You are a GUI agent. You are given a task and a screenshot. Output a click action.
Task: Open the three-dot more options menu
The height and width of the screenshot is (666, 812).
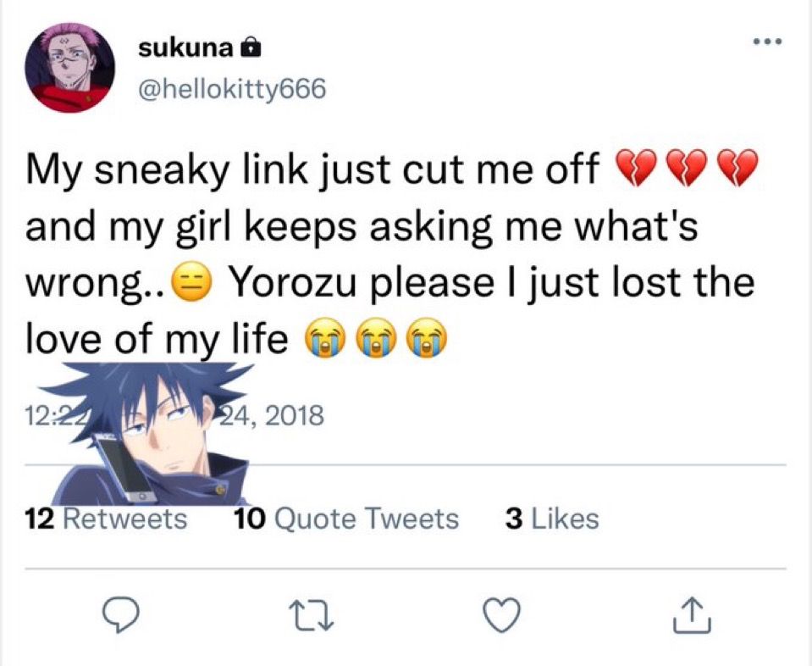[767, 42]
